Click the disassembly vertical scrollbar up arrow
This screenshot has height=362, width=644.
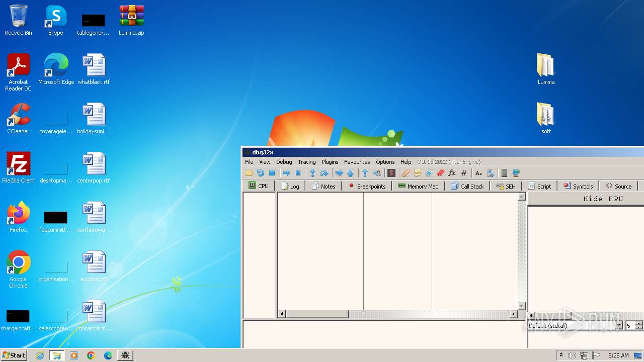[x=522, y=197]
